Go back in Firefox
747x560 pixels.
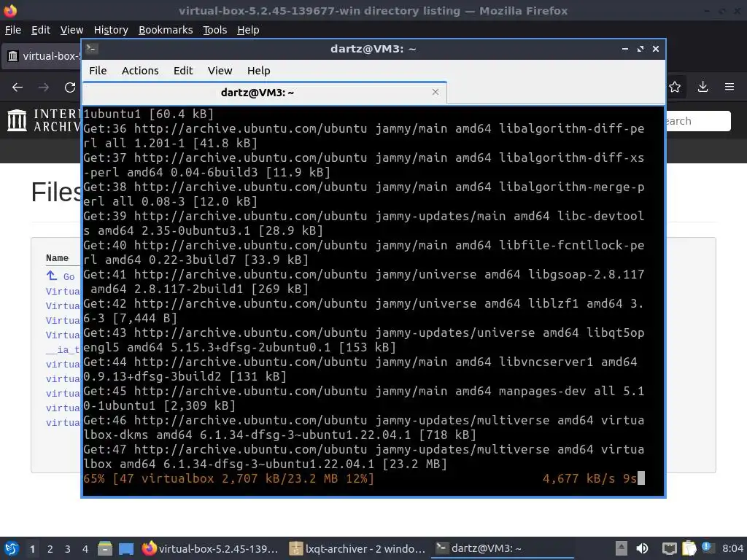click(x=18, y=87)
